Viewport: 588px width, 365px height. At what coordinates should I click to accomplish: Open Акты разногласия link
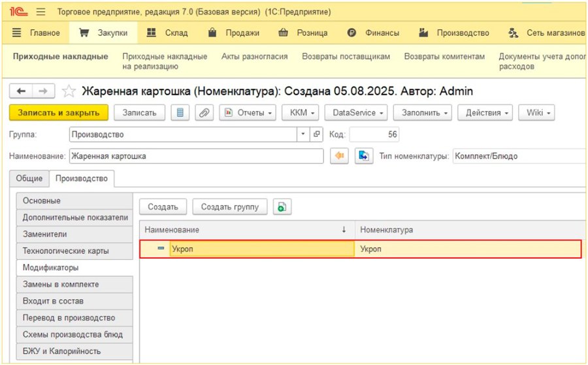pyautogui.click(x=254, y=57)
